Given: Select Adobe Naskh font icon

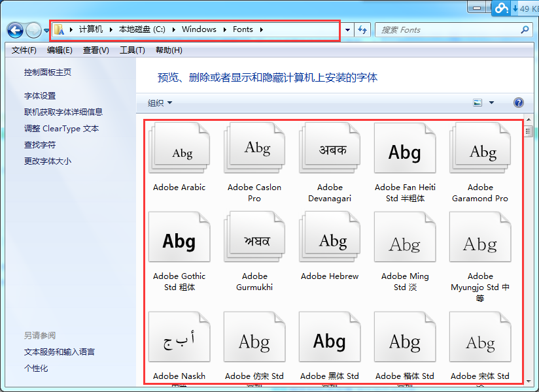Looking at the screenshot, I should 179,336.
